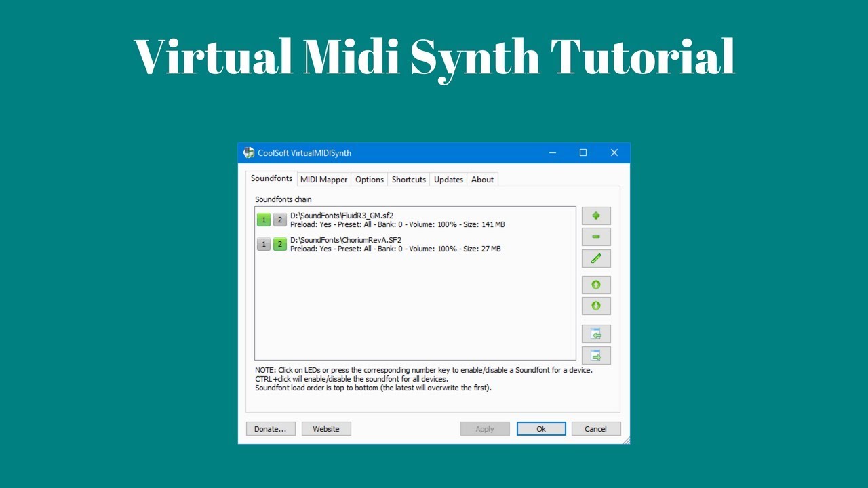Go to the Shortcuts tab
Screen dimensions: 868x488
point(409,180)
